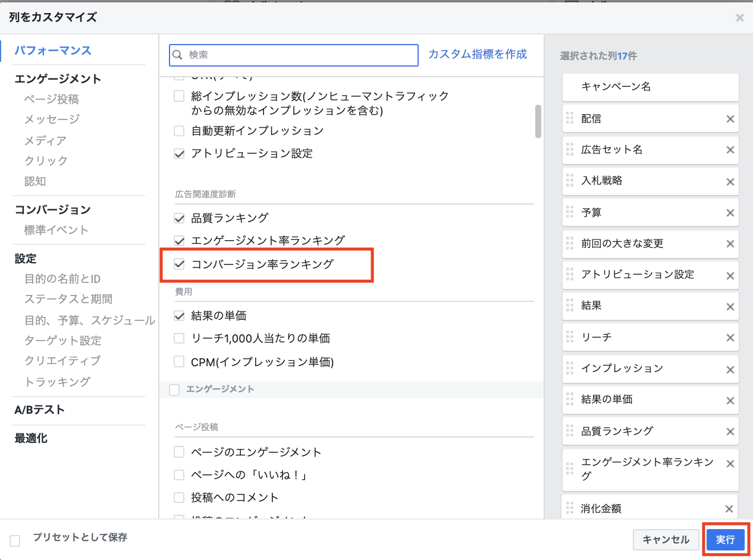Toggle the エンゲージメント section header checkbox
The height and width of the screenshot is (560, 753).
[x=174, y=390]
